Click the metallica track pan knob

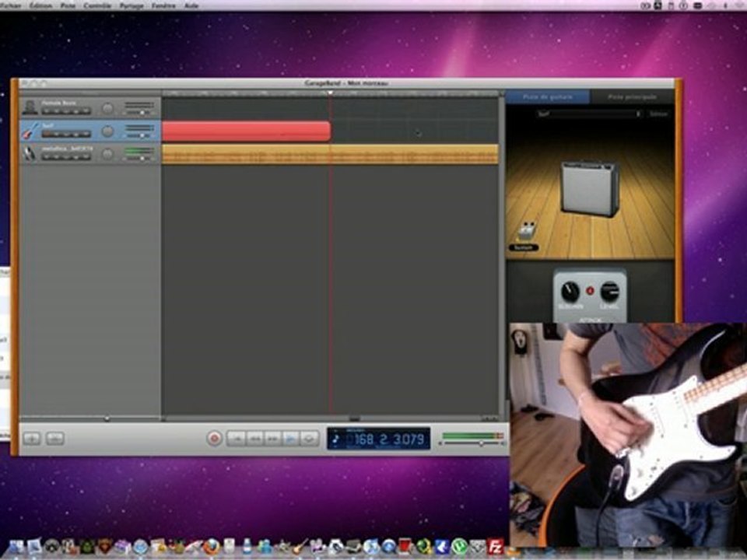pos(108,154)
